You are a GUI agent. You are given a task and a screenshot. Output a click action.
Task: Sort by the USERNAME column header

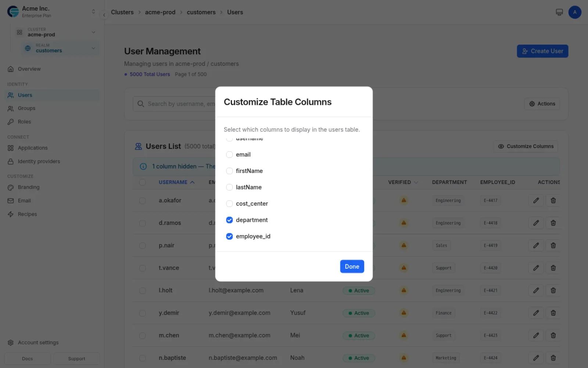click(x=176, y=182)
